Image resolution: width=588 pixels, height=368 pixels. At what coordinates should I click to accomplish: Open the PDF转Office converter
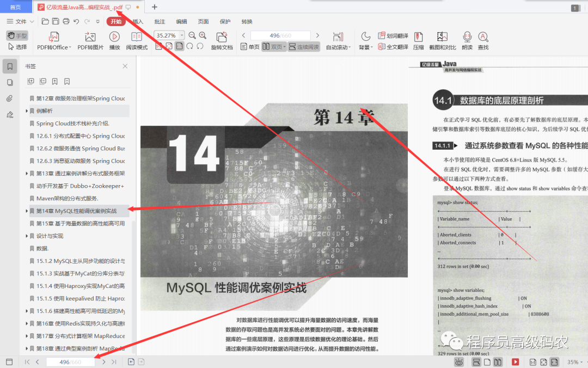pos(53,41)
